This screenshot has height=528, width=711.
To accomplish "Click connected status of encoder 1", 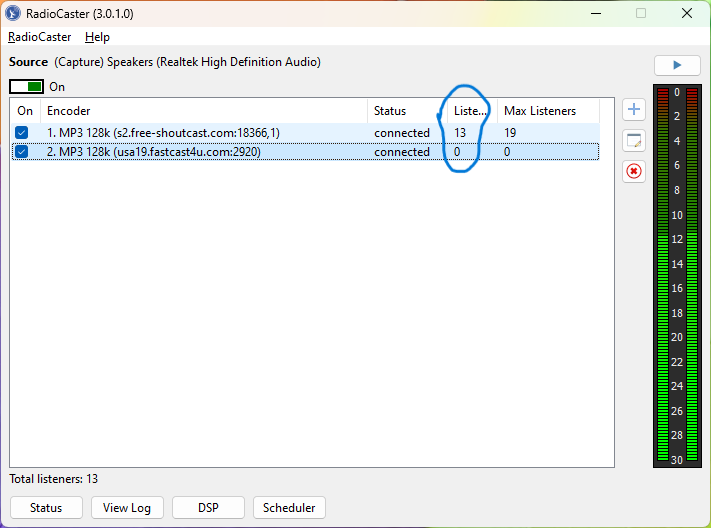I will (402, 133).
